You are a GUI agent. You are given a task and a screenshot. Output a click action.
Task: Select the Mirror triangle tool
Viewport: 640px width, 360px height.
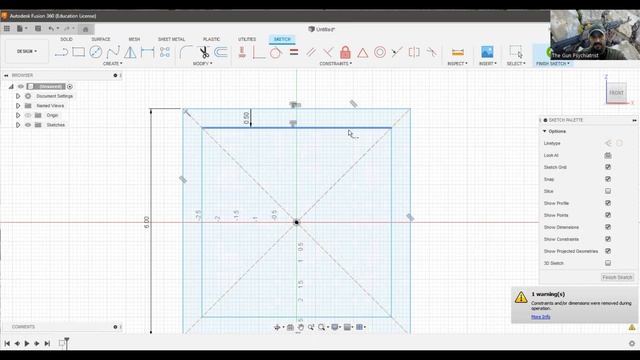click(130, 52)
